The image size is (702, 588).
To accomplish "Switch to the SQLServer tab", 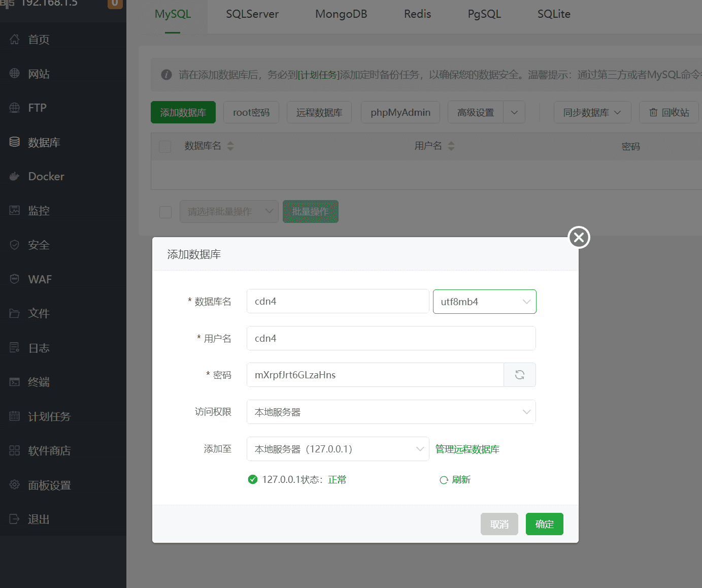I will point(252,14).
